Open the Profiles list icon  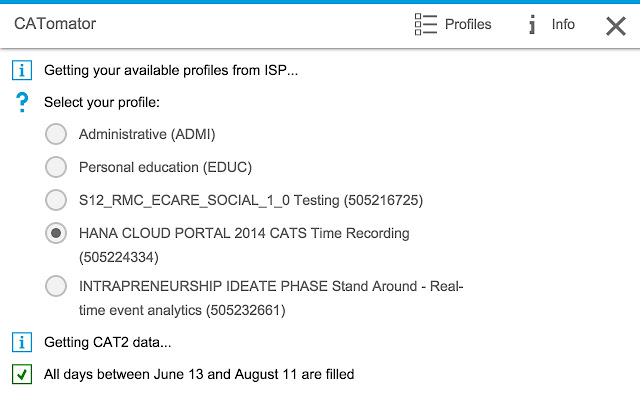pyautogui.click(x=426, y=24)
